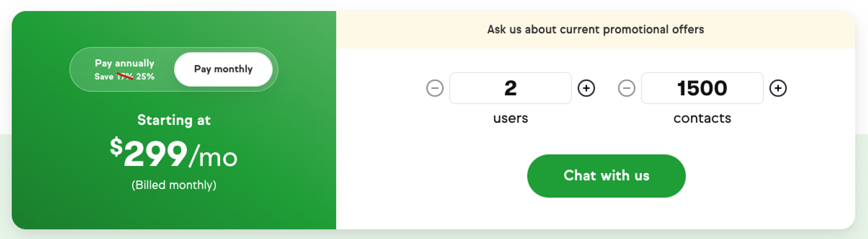Click the (Billed monthly) note
The width and height of the screenshot is (868, 239).
[x=174, y=185]
